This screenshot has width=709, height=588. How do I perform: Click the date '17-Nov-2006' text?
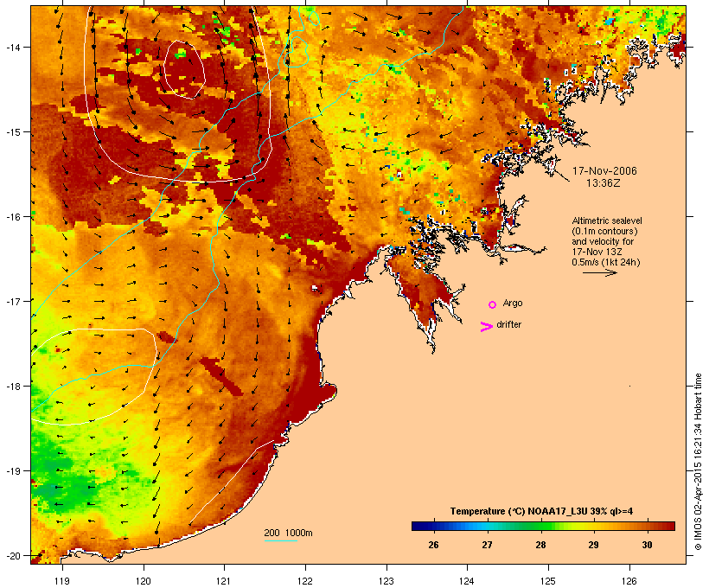tap(604, 171)
